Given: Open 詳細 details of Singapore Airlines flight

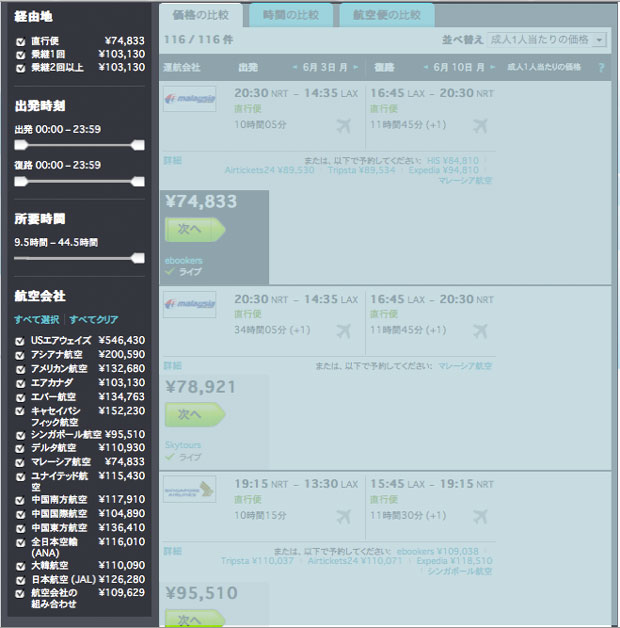Looking at the screenshot, I should pos(173,551).
